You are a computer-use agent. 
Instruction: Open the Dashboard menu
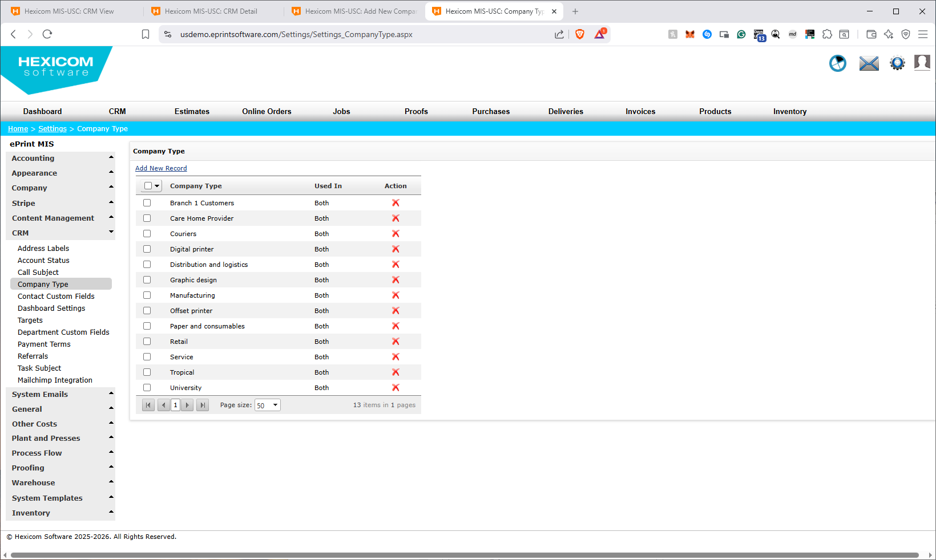42,112
